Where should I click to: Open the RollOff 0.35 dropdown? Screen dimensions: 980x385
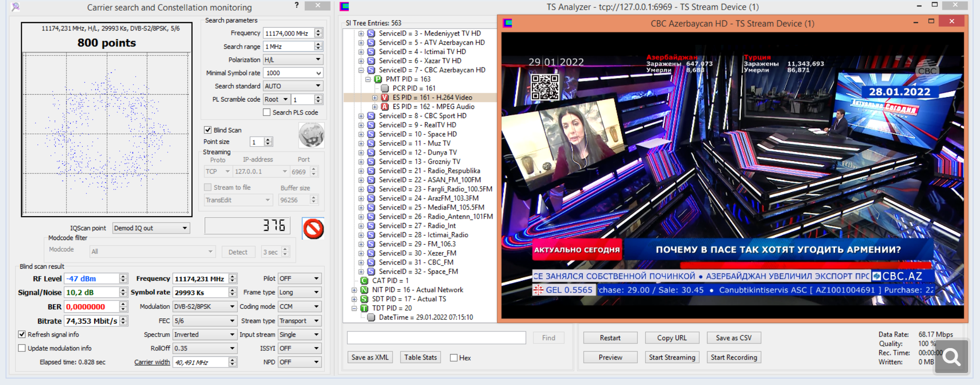coord(205,349)
